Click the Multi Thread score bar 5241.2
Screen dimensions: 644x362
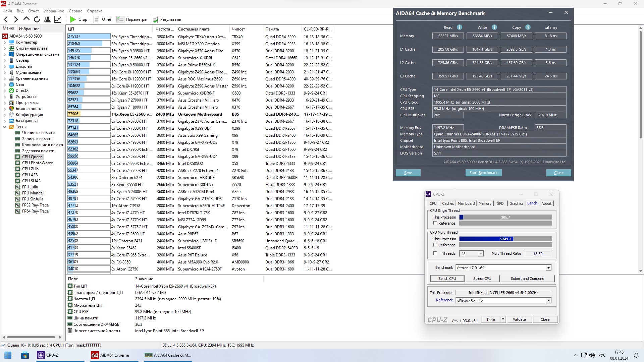click(505, 239)
